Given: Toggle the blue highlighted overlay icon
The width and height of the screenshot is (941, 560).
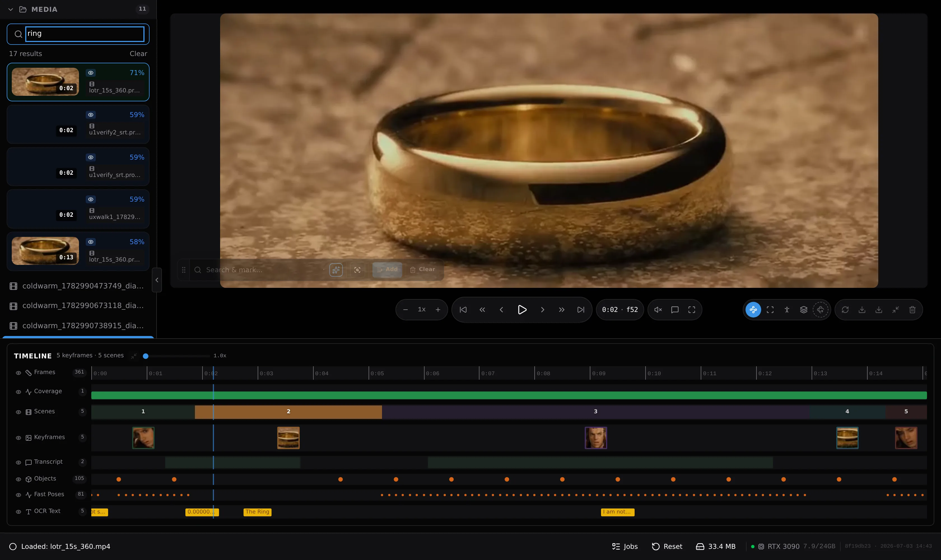Looking at the screenshot, I should (753, 310).
